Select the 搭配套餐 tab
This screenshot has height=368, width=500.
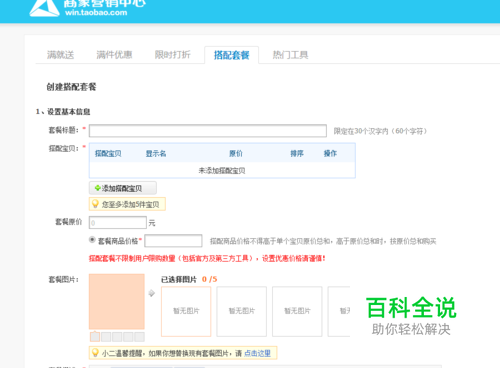[232, 55]
